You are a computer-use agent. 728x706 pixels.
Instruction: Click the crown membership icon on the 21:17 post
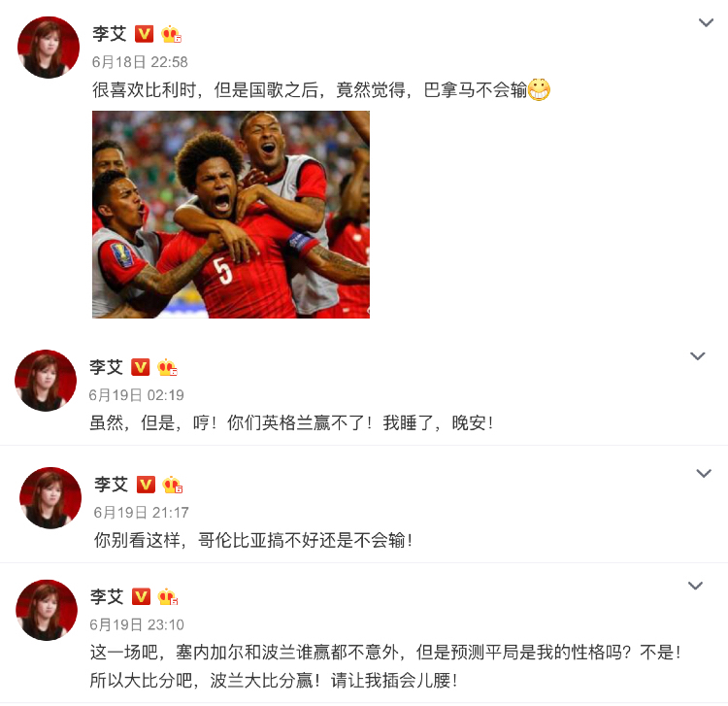tap(173, 486)
